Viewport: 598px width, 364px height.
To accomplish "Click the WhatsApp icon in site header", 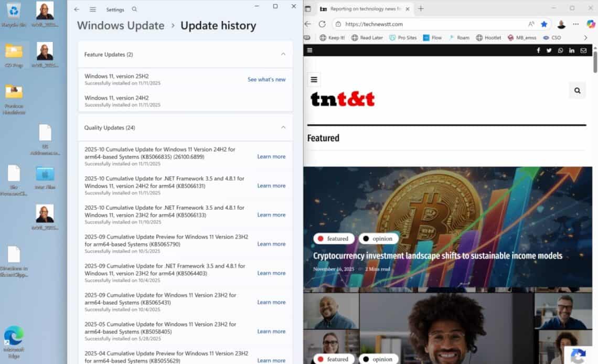I will click(560, 50).
